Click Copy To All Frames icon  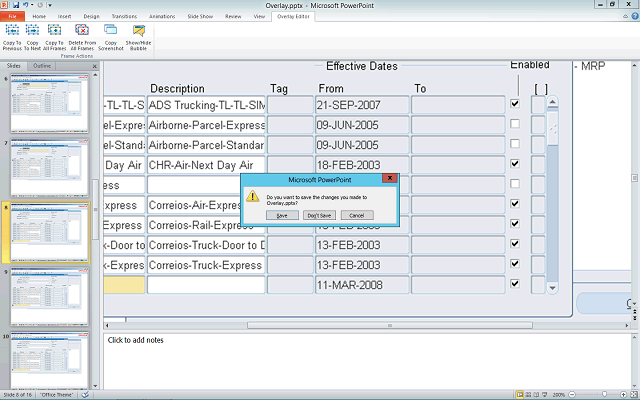click(x=54, y=33)
